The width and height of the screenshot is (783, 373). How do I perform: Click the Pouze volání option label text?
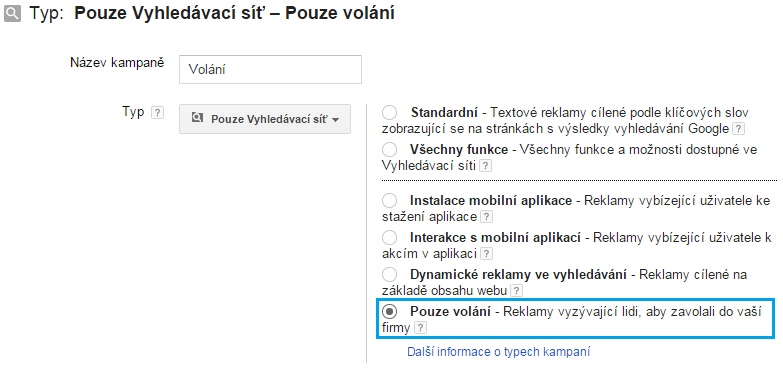(x=450, y=312)
